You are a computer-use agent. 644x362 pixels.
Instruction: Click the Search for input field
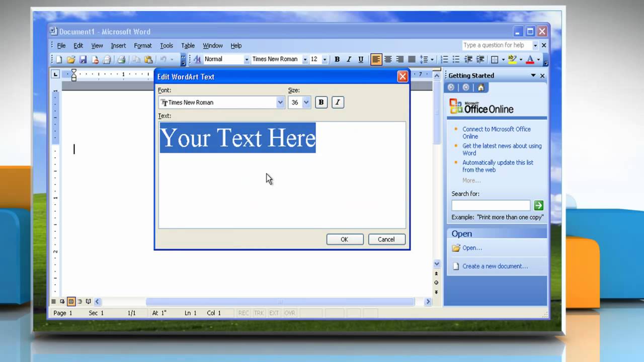click(491, 205)
